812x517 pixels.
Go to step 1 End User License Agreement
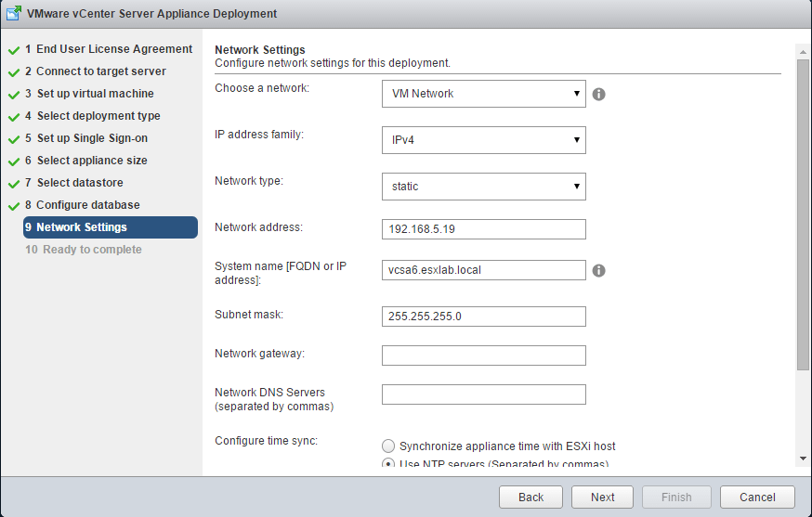pos(108,49)
